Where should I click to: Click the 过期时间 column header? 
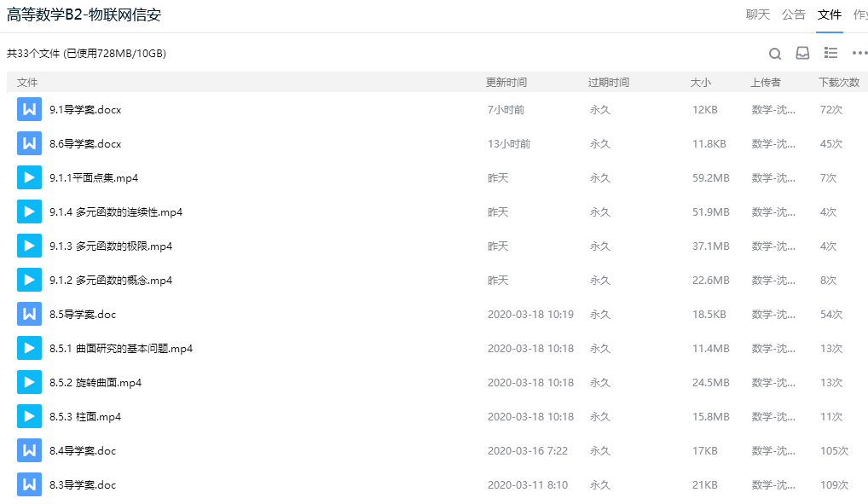pyautogui.click(x=609, y=83)
